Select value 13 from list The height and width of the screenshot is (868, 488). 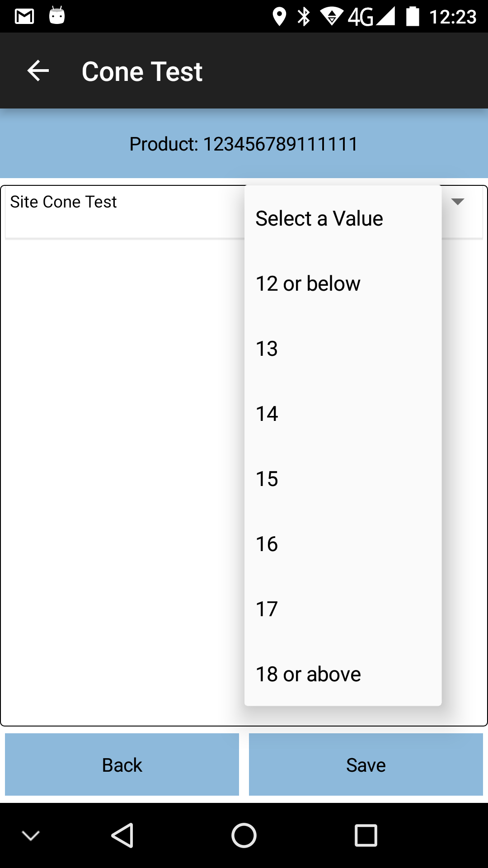coord(343,349)
